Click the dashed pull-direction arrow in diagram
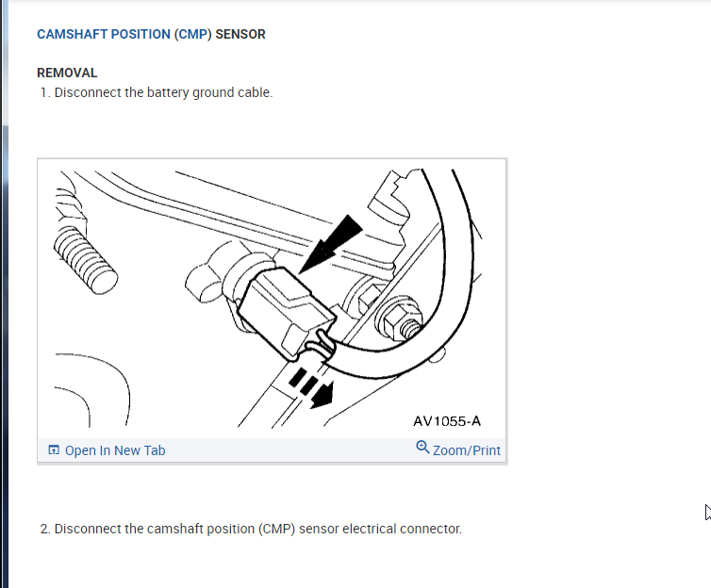 (312, 388)
